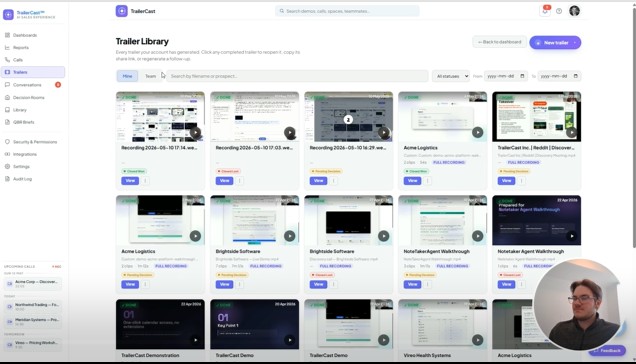Image resolution: width=636 pixels, height=364 pixels.
Task: Click the notifications bell icon
Action: [545, 11]
